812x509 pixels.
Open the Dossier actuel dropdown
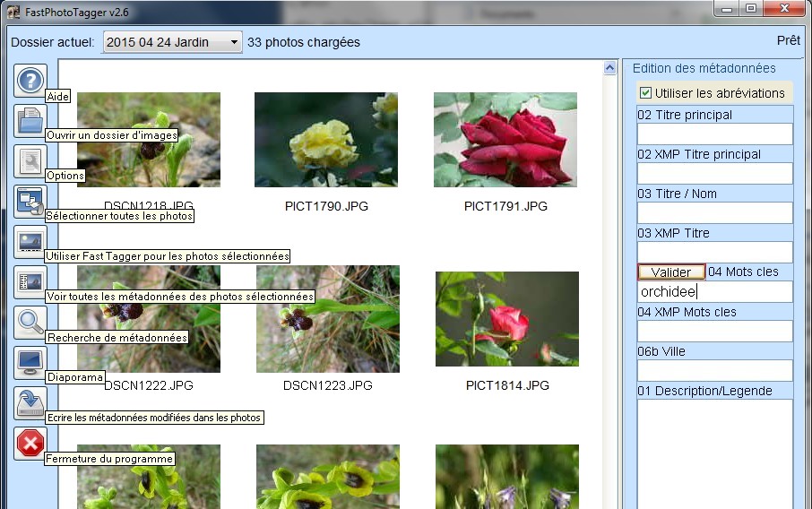coord(172,42)
